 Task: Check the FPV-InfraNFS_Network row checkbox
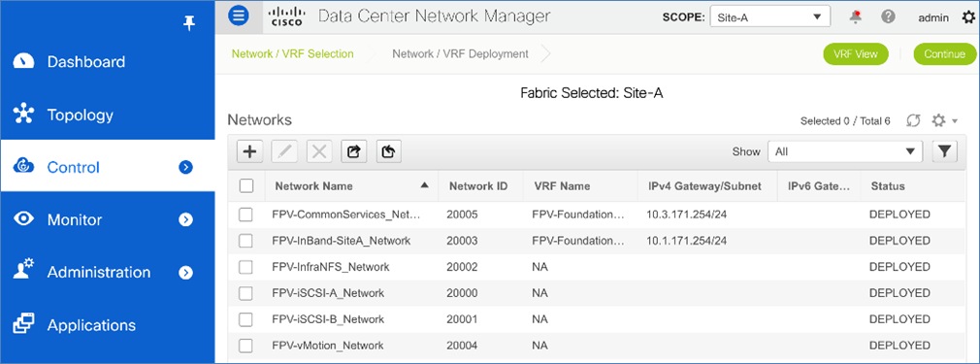click(245, 267)
